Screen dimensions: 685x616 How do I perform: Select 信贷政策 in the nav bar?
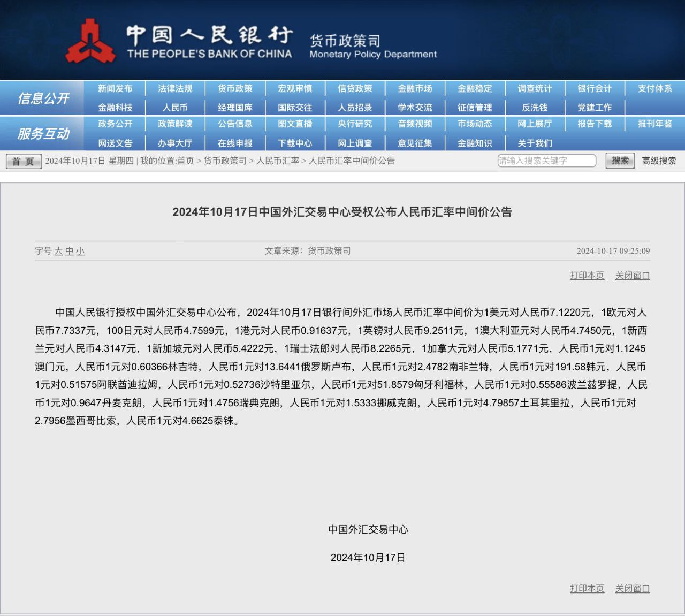click(355, 89)
